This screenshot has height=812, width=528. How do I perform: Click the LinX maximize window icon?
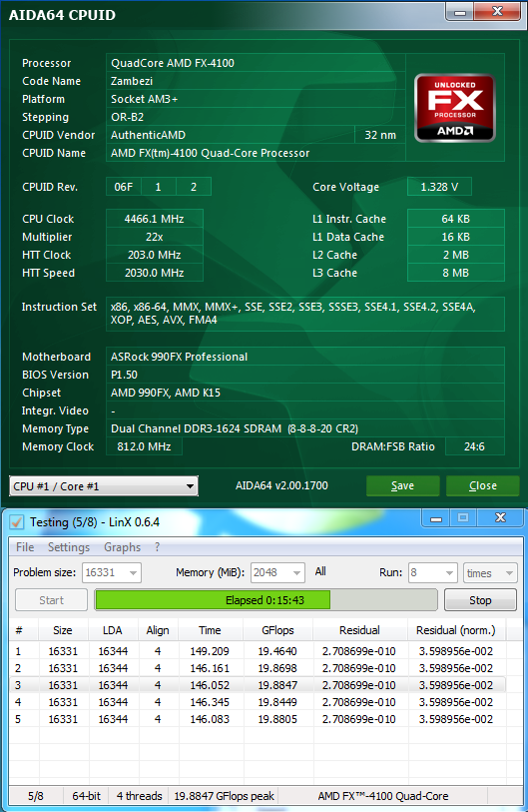[463, 517]
